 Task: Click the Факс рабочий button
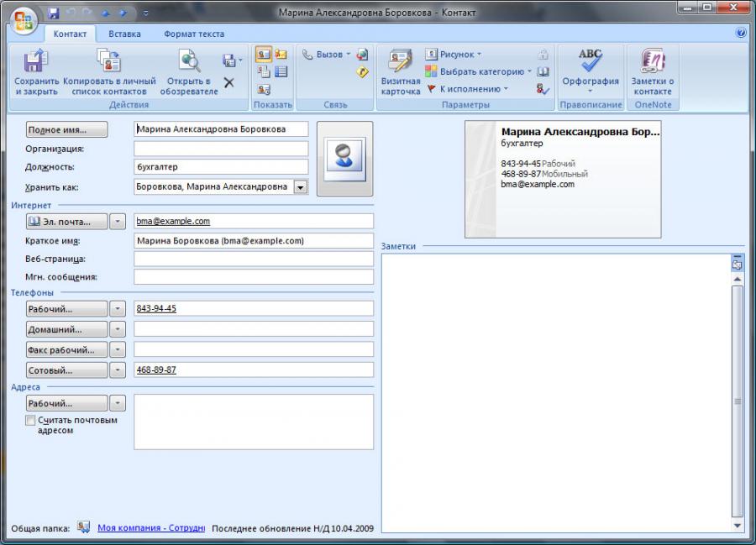point(66,350)
